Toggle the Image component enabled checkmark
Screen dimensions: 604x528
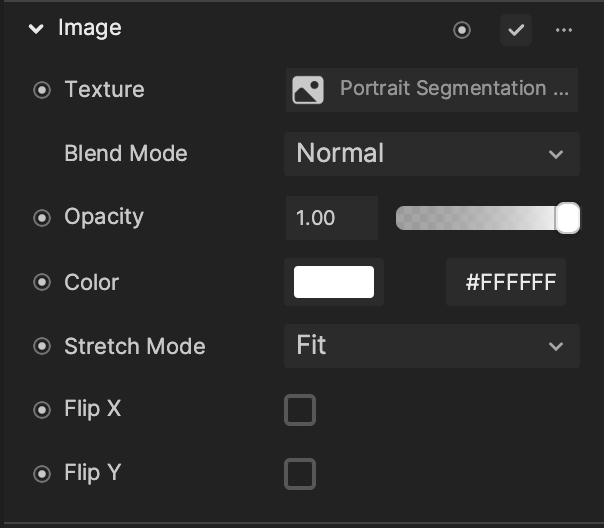coord(516,30)
